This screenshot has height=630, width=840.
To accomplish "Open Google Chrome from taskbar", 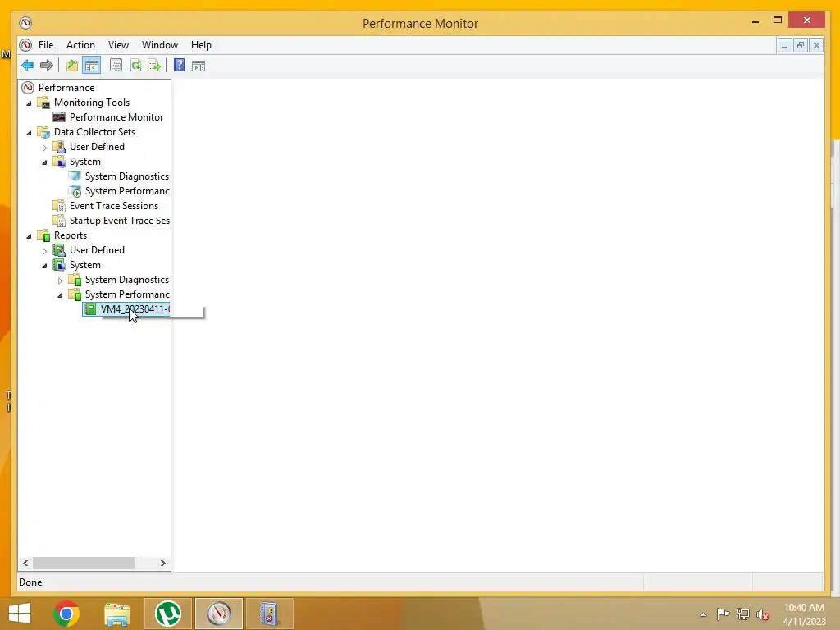I will pos(66,614).
